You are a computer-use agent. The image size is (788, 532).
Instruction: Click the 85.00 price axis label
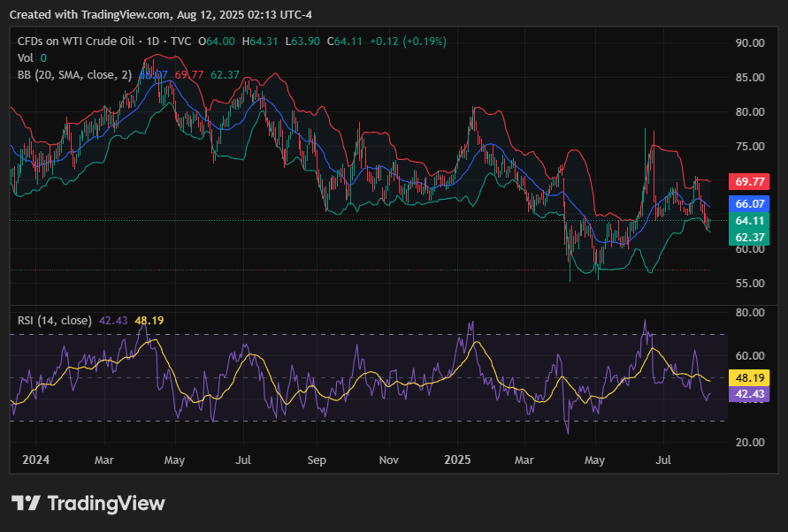(750, 78)
